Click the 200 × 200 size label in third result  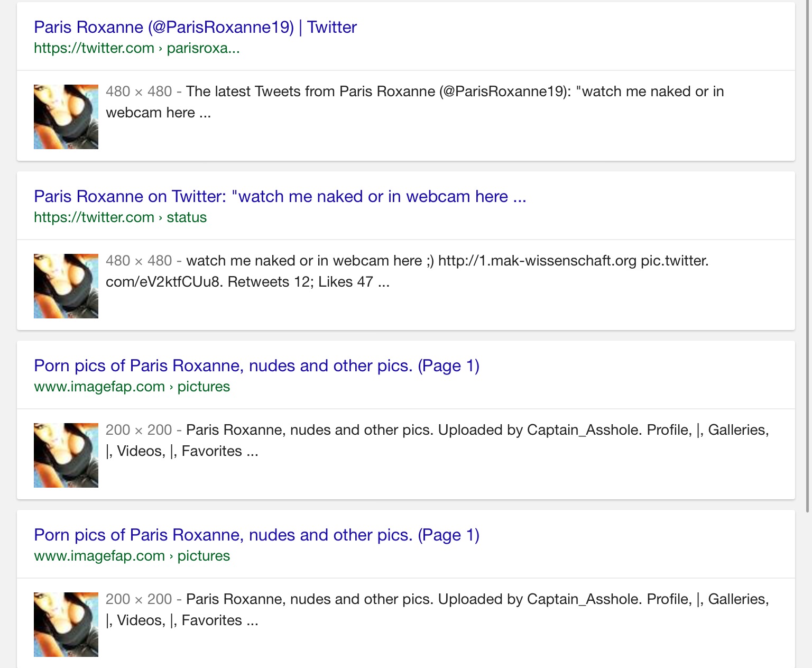[x=139, y=430]
